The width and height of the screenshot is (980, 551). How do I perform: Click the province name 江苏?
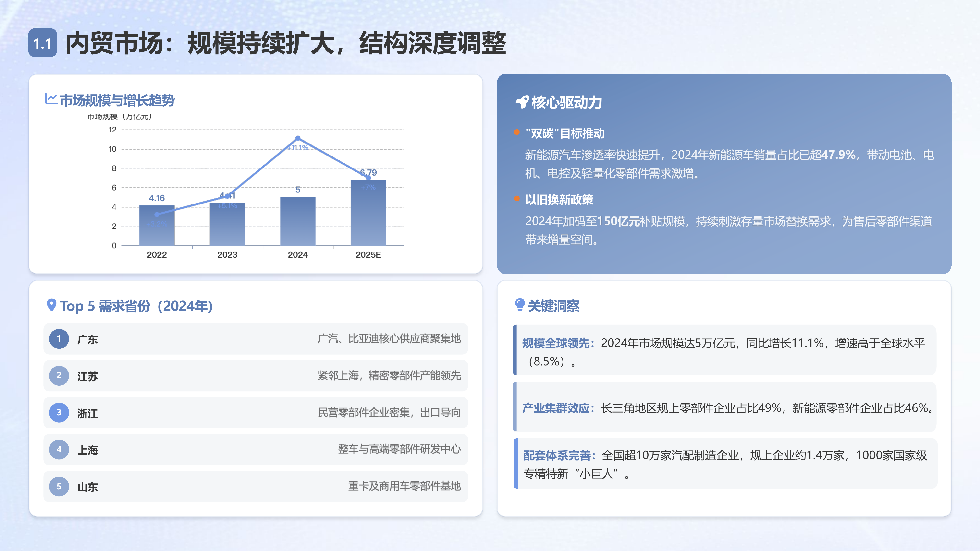point(87,376)
